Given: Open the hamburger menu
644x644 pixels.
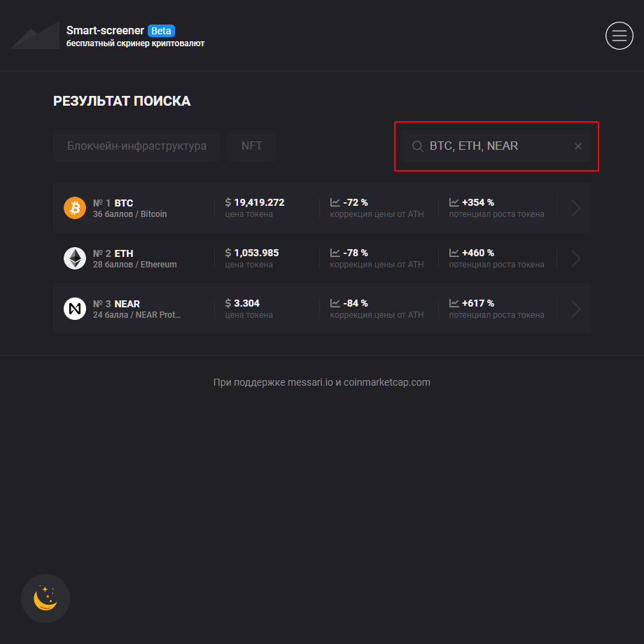Looking at the screenshot, I should (619, 36).
